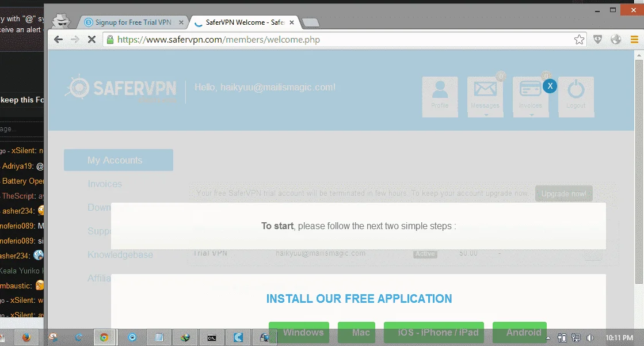This screenshot has width=644, height=346.
Task: Close the overlay with blue X circle
Action: (x=550, y=86)
